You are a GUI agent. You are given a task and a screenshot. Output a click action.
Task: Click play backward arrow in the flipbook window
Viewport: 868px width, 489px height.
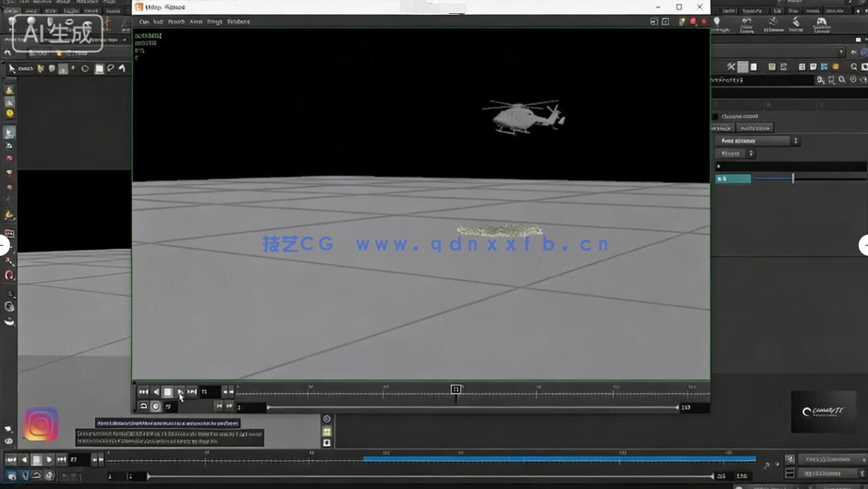click(156, 392)
